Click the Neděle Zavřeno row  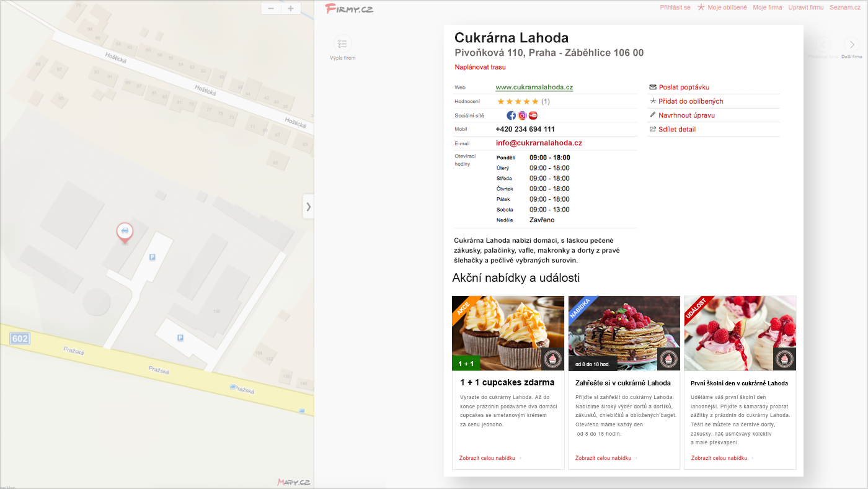coord(526,220)
